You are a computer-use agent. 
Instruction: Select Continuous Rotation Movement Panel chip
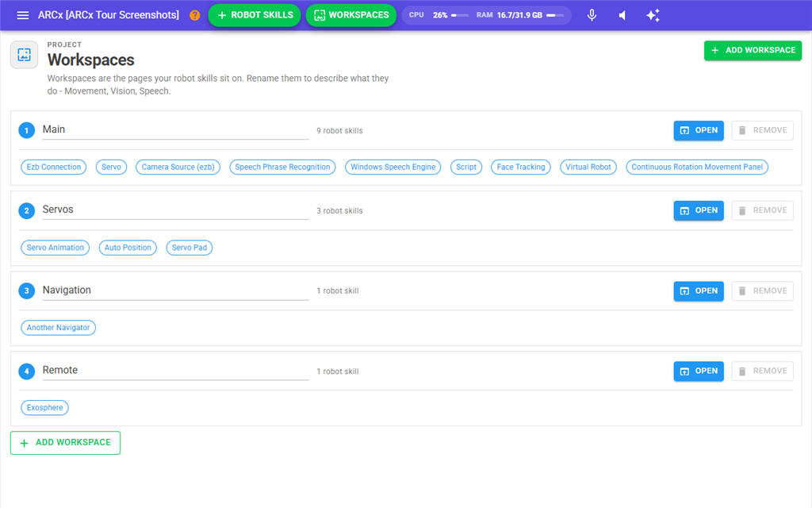coord(697,167)
